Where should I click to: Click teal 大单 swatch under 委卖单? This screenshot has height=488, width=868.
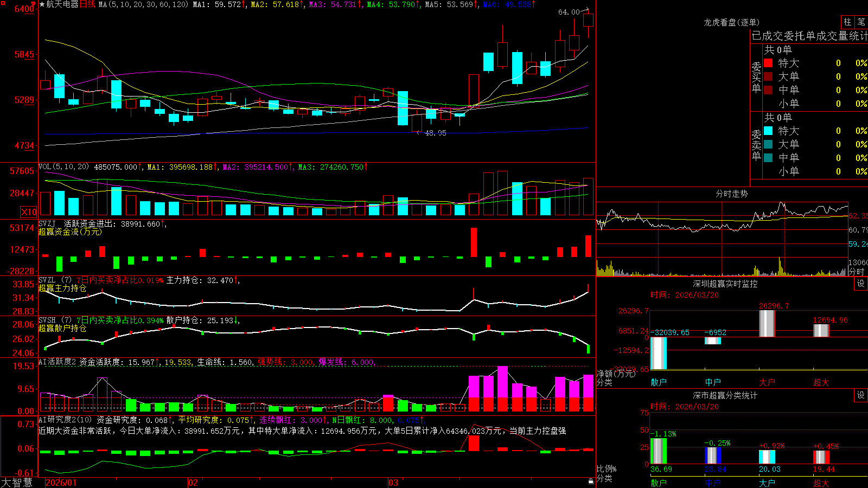click(x=768, y=144)
